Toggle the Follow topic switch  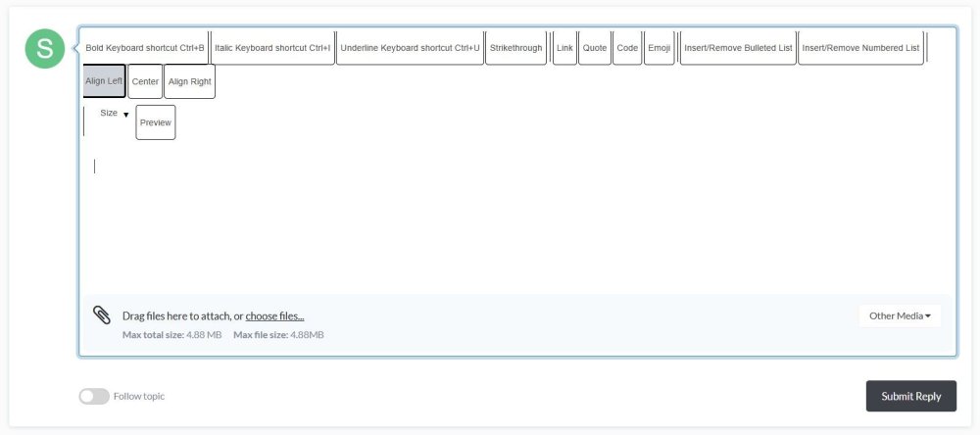pos(94,396)
